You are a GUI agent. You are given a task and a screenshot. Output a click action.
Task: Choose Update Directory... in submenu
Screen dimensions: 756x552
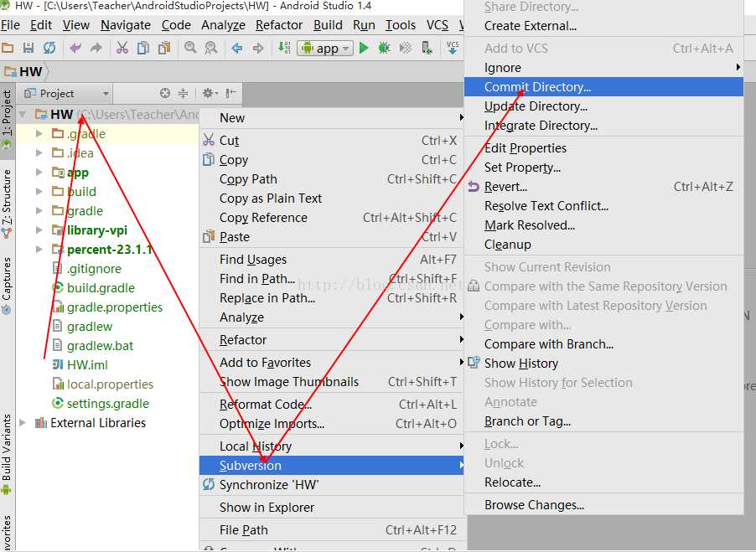pyautogui.click(x=603, y=106)
